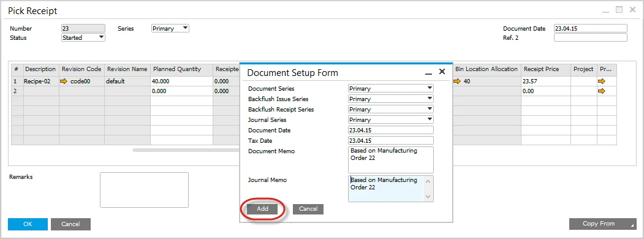Viewport: 644px width, 239px height.
Task: Click the blue OK button
Action: tap(28, 224)
